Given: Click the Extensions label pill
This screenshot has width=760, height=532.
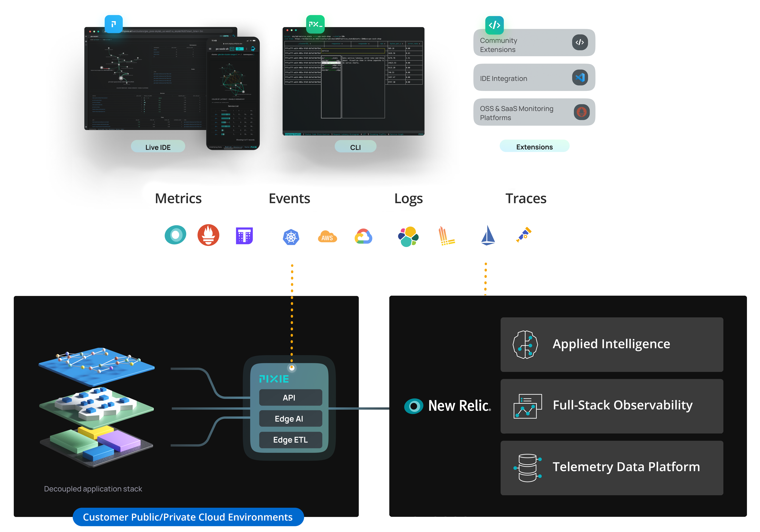Looking at the screenshot, I should 534,146.
